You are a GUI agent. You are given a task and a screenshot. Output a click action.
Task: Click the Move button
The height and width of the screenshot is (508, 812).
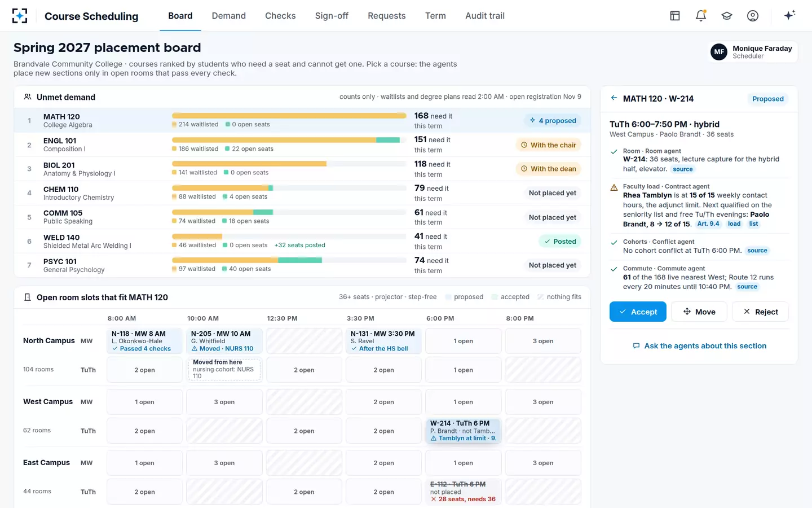click(x=699, y=312)
